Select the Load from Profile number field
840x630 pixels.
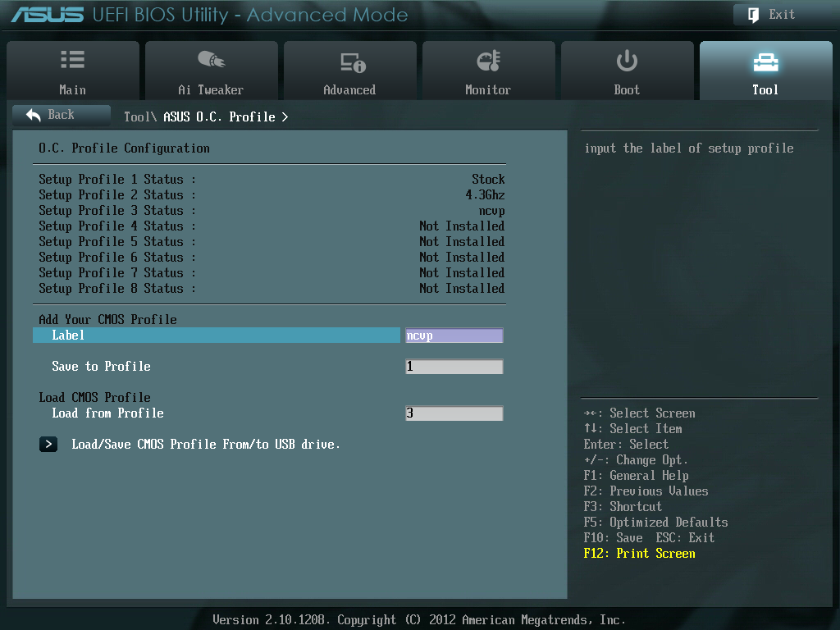[x=454, y=413]
